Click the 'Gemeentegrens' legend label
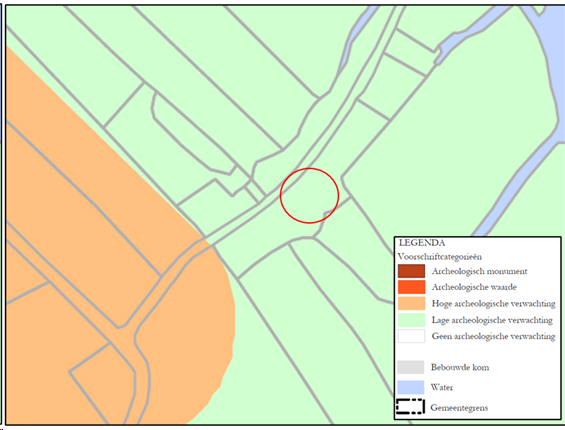Viewport: 565px width, 430px height. click(x=459, y=408)
